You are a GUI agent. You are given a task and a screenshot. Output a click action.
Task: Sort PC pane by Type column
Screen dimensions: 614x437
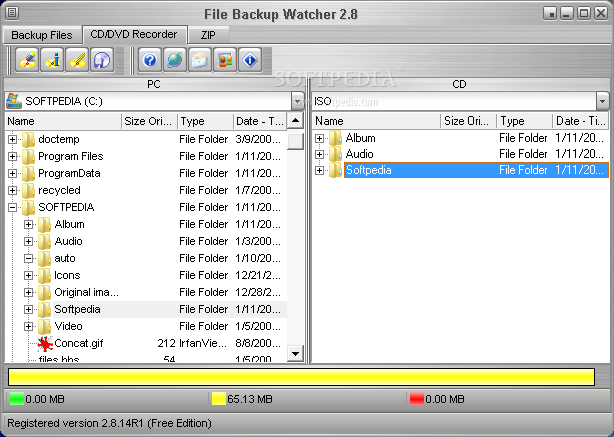(205, 121)
